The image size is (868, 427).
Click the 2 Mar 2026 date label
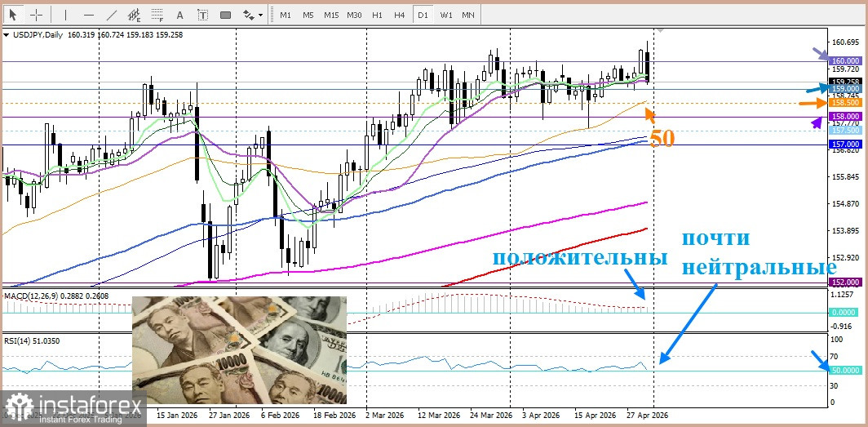tap(385, 415)
